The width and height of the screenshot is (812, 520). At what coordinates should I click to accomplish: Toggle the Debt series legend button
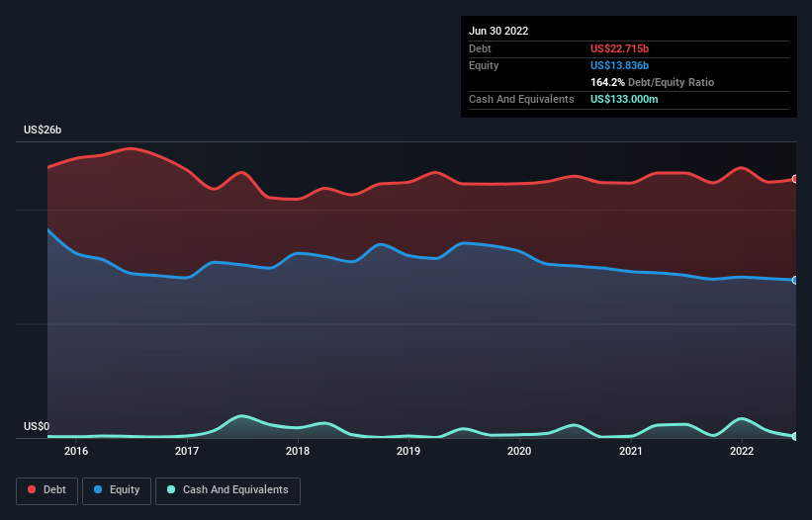click(x=47, y=490)
